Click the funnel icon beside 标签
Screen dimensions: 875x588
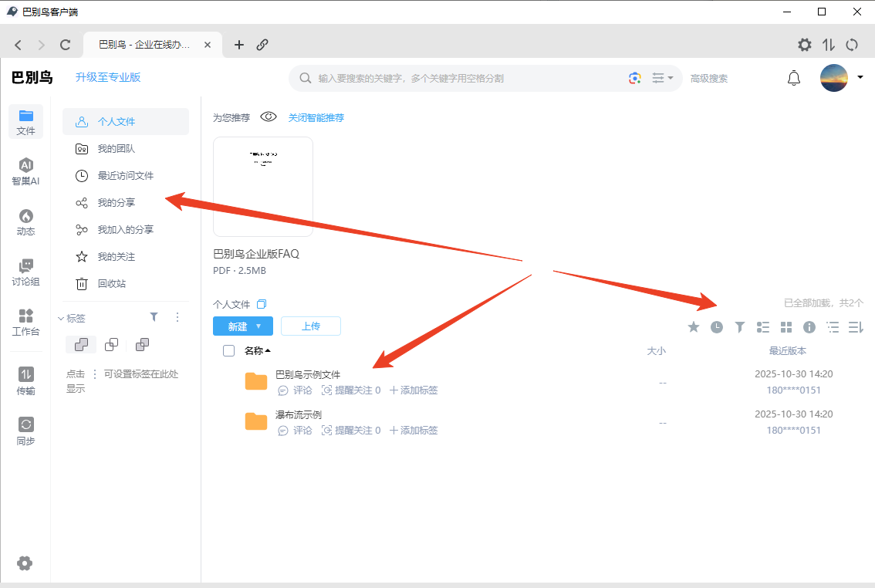(x=154, y=317)
